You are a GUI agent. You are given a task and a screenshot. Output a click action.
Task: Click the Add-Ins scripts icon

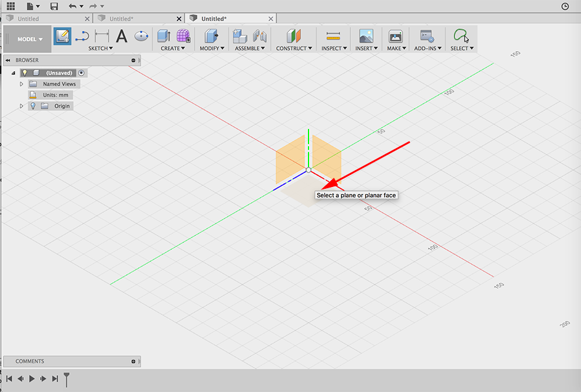coord(427,37)
